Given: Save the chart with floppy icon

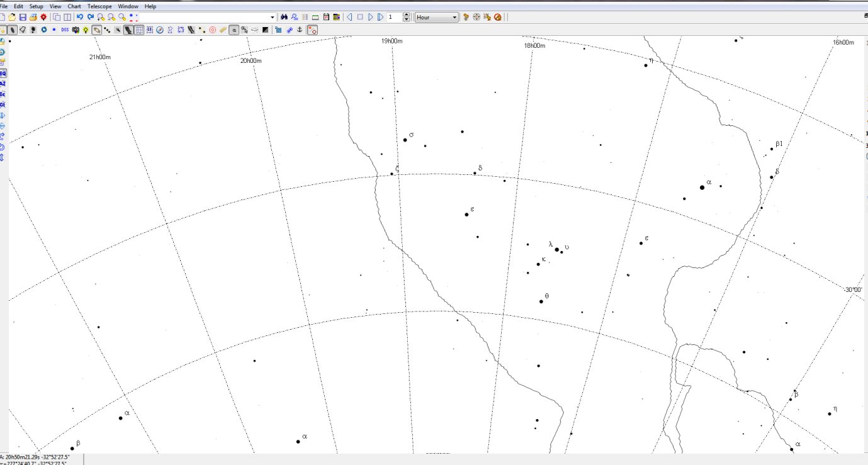Looking at the screenshot, I should click(23, 17).
